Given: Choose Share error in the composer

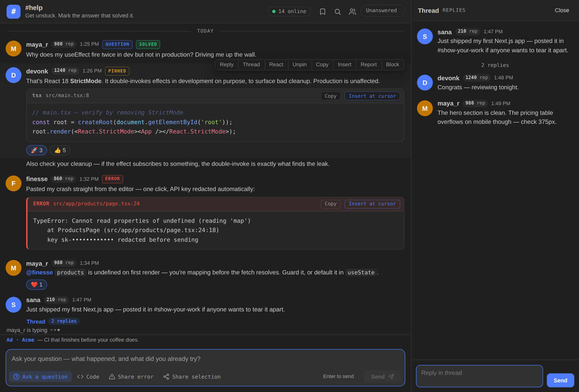Looking at the screenshot, I should [x=131, y=377].
